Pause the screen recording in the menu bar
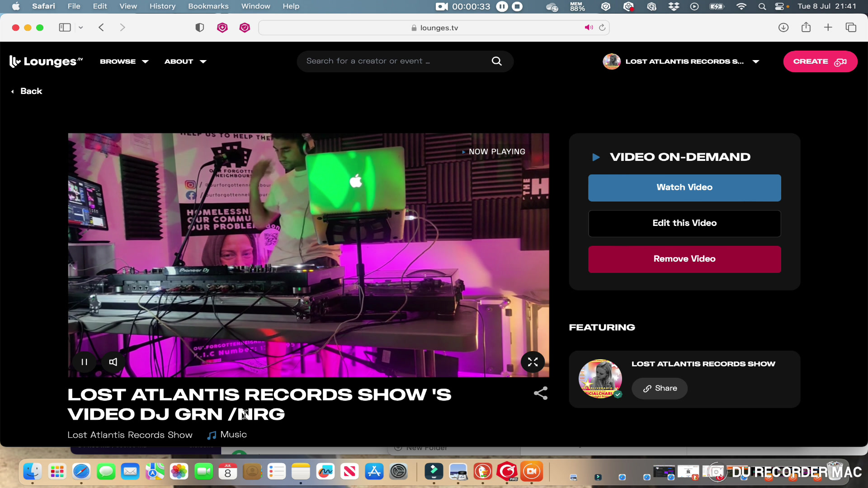The image size is (868, 488). point(502,6)
